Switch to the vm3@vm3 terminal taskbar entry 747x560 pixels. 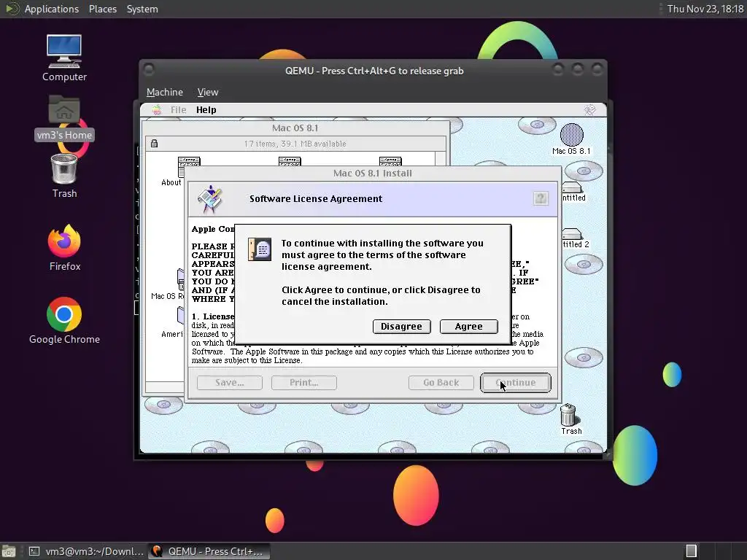[x=87, y=551]
